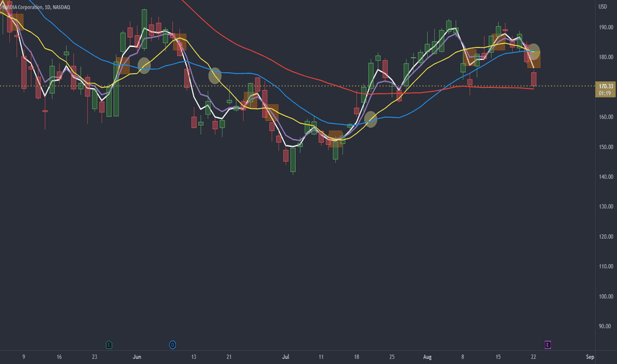Click the 16 date label on time axis

pyautogui.click(x=59, y=357)
